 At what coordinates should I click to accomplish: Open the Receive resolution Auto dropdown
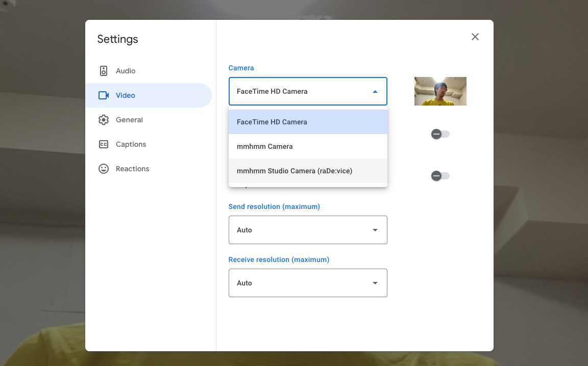click(308, 283)
